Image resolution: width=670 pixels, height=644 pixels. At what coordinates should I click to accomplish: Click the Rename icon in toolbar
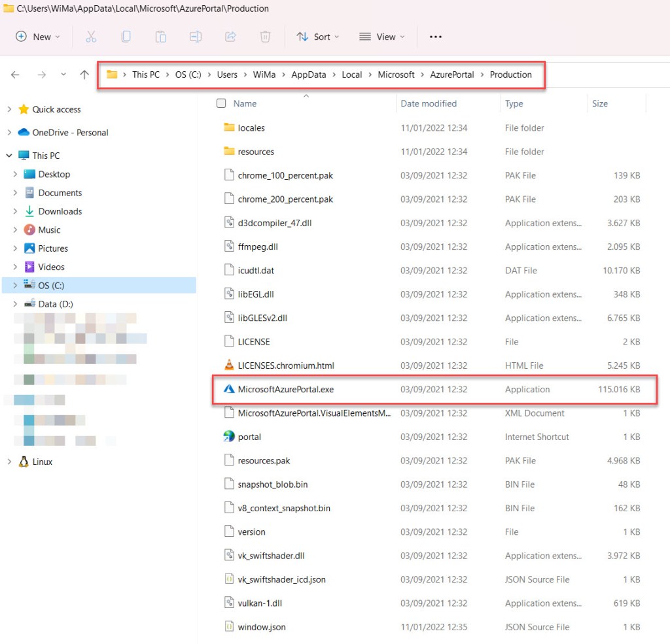point(195,37)
